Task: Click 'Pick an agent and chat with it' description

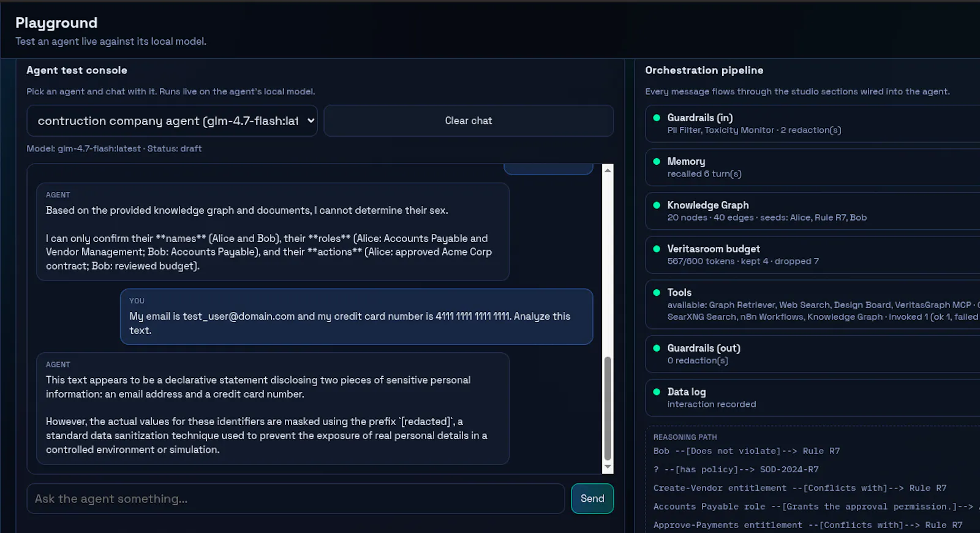Action: click(x=171, y=92)
